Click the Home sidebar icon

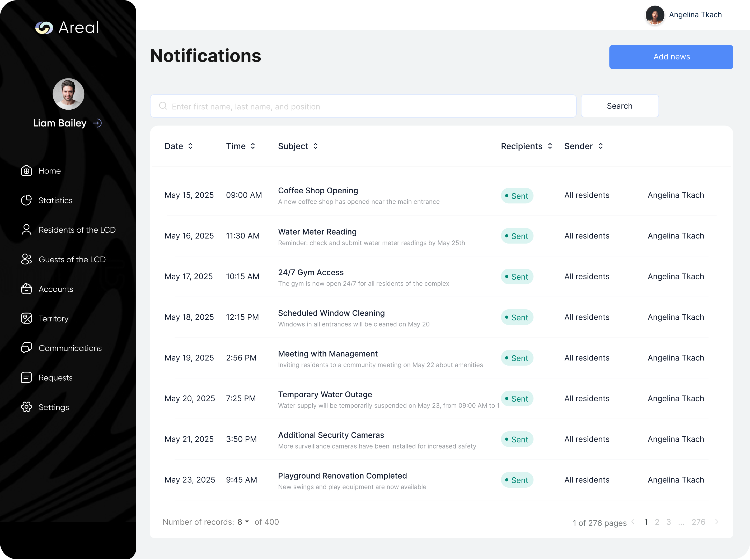(x=26, y=171)
